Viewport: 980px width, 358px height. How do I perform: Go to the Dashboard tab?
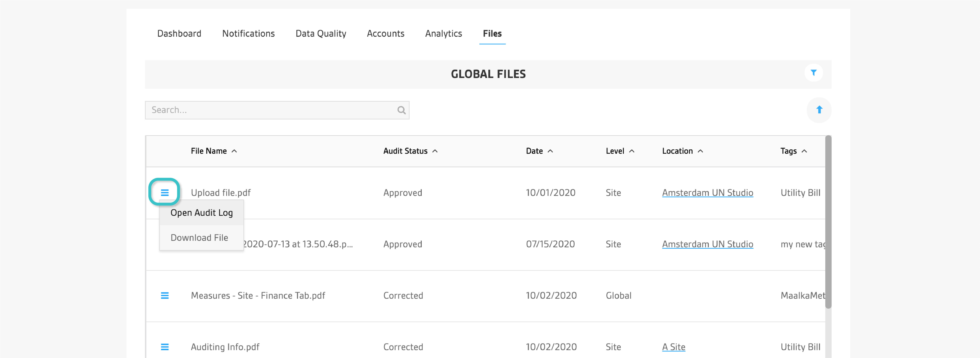click(x=179, y=34)
